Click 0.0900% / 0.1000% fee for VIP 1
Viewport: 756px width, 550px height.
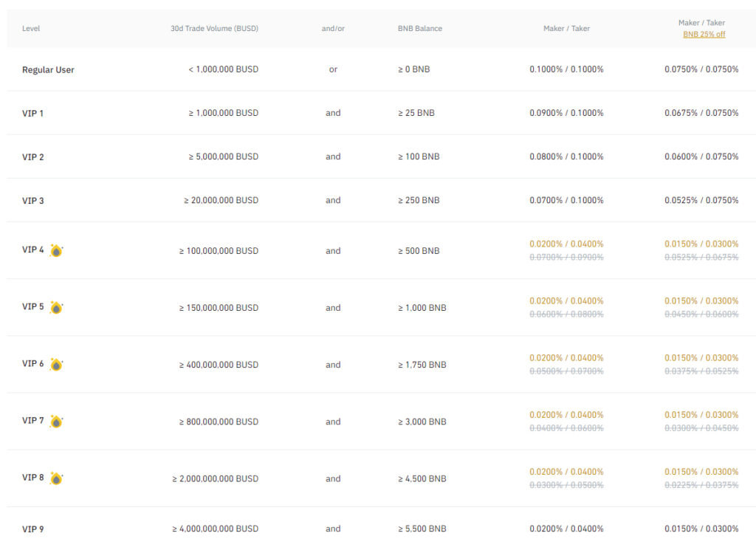[566, 113]
